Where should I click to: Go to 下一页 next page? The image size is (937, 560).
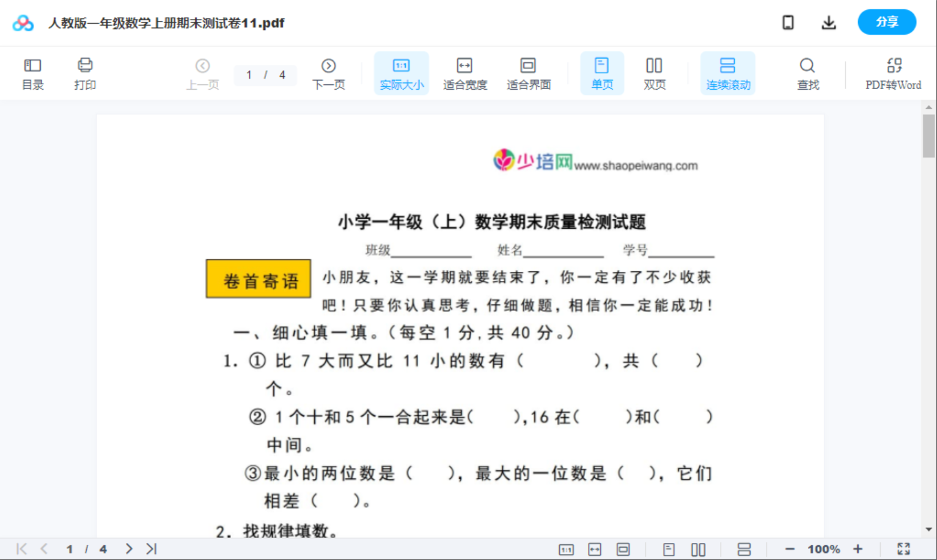[x=329, y=73]
